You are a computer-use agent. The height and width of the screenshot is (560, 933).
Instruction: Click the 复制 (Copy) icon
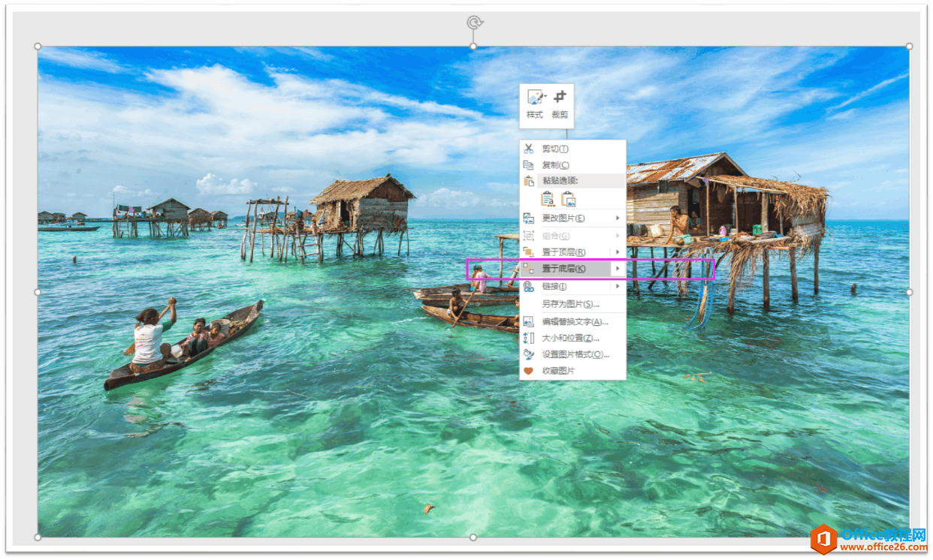(x=529, y=165)
